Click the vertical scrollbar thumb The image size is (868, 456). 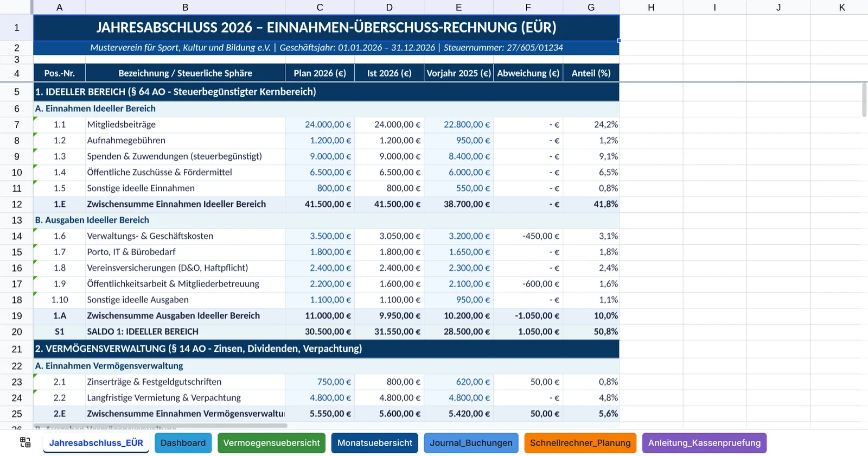point(864,99)
